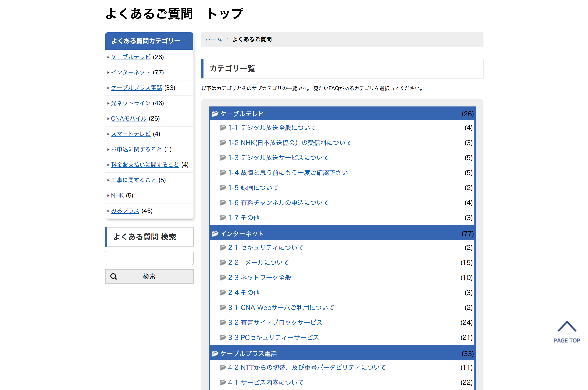Open 4-2 NTTからの切替 subcategory
The height and width of the screenshot is (390, 588).
click(307, 367)
